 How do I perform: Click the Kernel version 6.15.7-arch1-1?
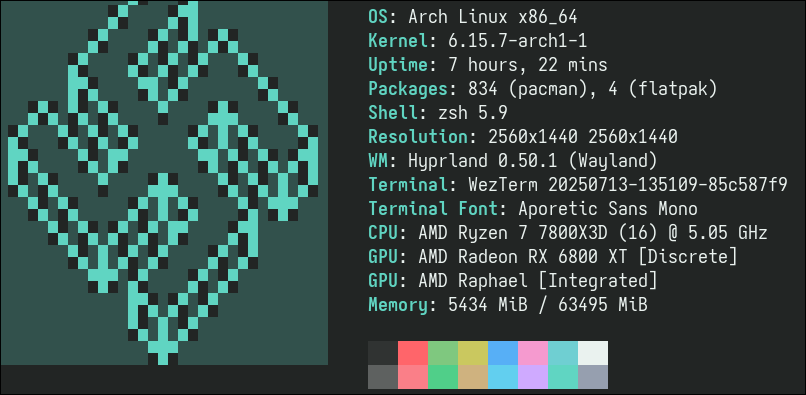click(x=518, y=41)
